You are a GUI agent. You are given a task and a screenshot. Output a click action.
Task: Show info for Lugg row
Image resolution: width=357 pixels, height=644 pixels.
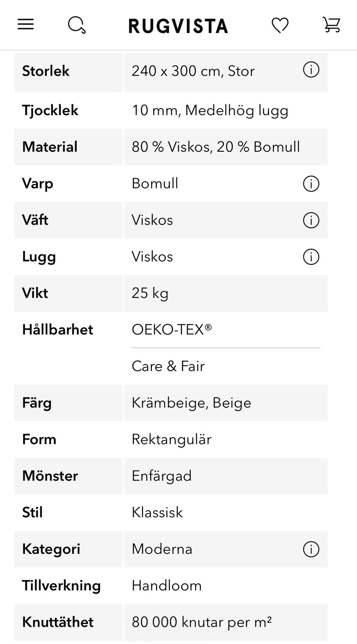pos(311,257)
